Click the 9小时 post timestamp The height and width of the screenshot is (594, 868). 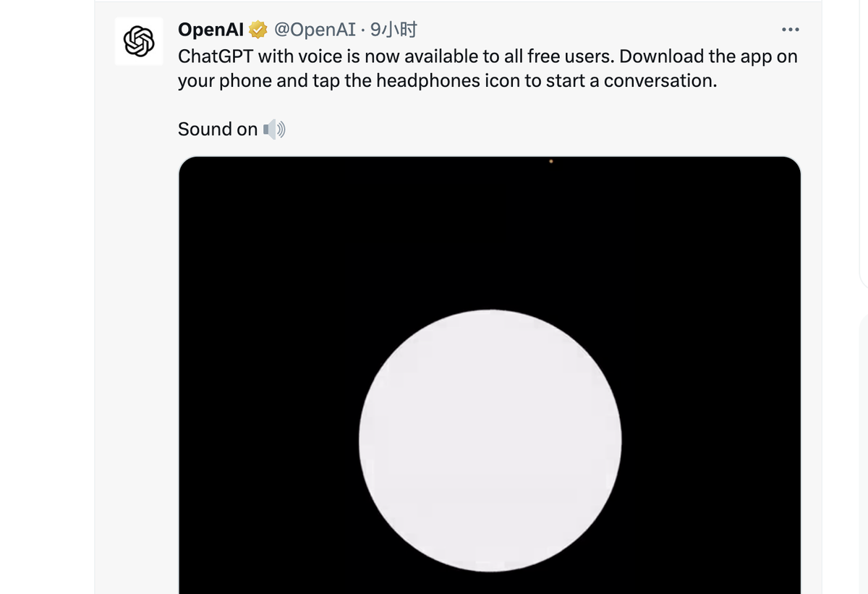tap(393, 30)
